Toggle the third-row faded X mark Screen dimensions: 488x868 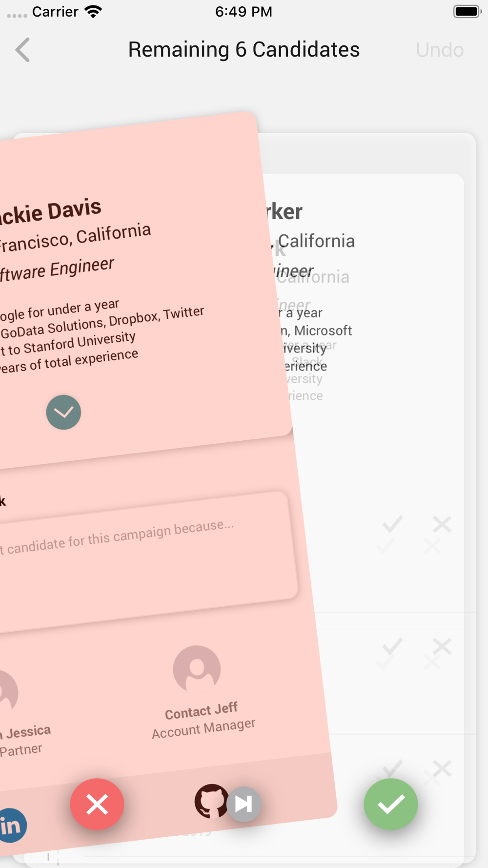[442, 768]
